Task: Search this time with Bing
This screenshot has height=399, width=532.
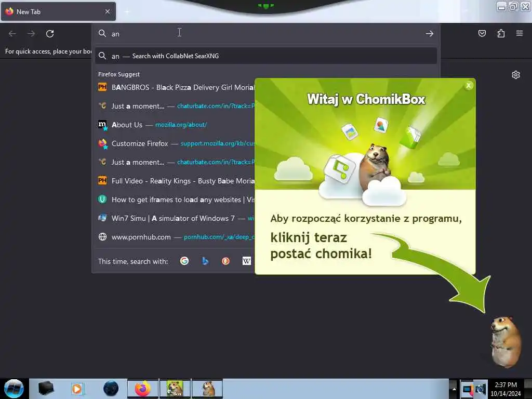Action: coord(205,261)
